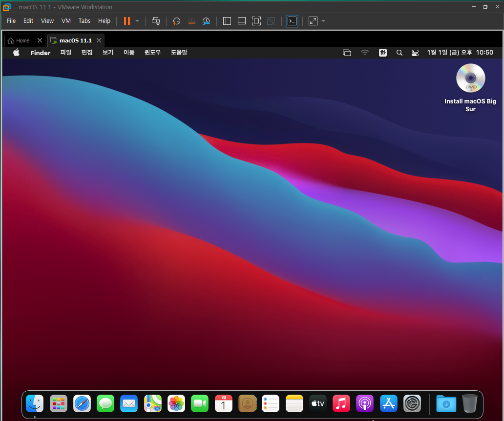Restore down the VMware window
The image size is (504, 421).
(485, 7)
